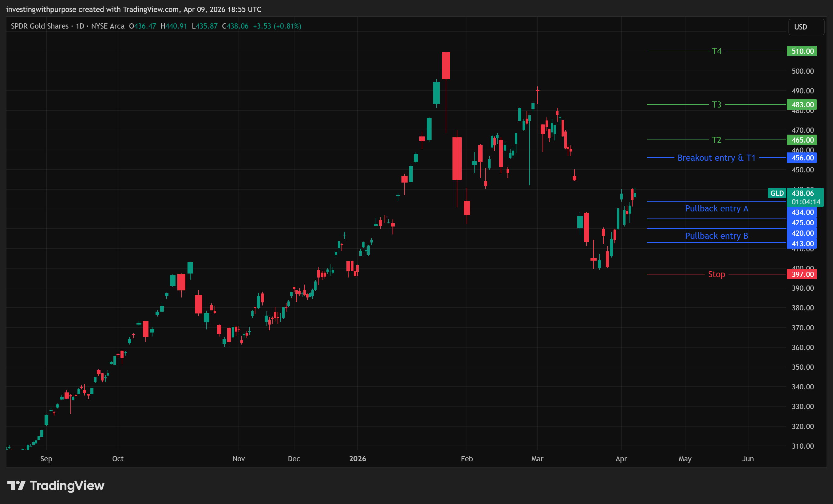Click the TradingView logo icon

tap(16, 486)
